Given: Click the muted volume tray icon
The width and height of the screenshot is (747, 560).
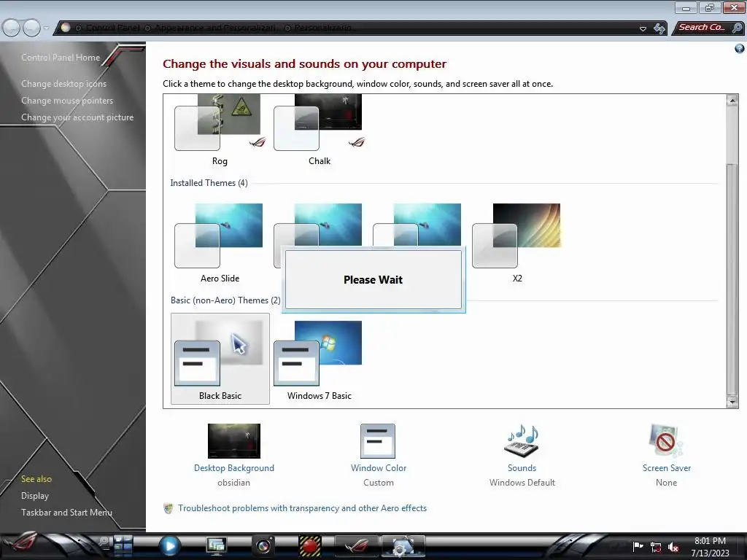Looking at the screenshot, I should click(673, 547).
